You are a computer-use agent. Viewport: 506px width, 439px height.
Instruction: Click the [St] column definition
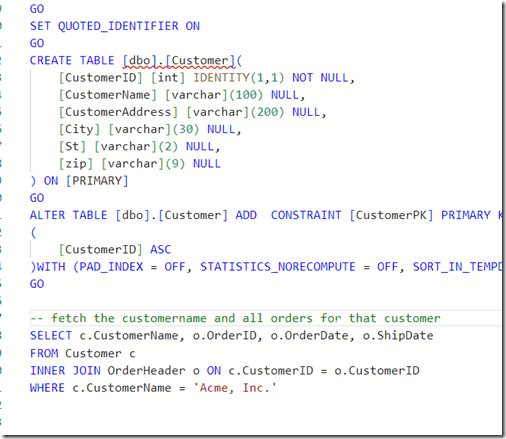139,147
